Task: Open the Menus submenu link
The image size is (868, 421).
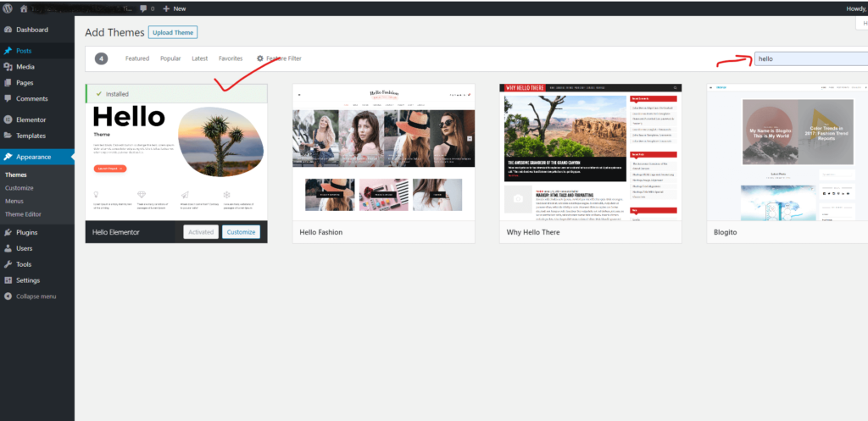Action: point(14,202)
